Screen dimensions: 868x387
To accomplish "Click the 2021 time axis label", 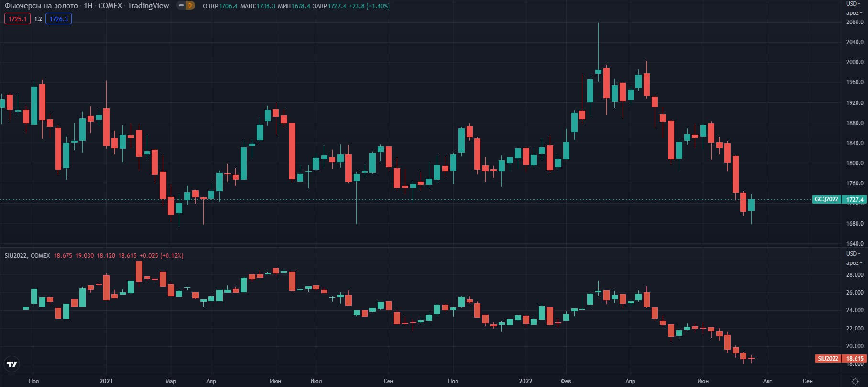I will 106,381.
